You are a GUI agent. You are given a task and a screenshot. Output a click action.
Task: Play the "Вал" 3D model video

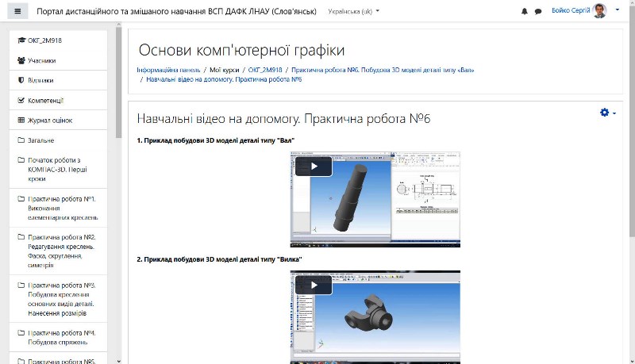tap(314, 167)
